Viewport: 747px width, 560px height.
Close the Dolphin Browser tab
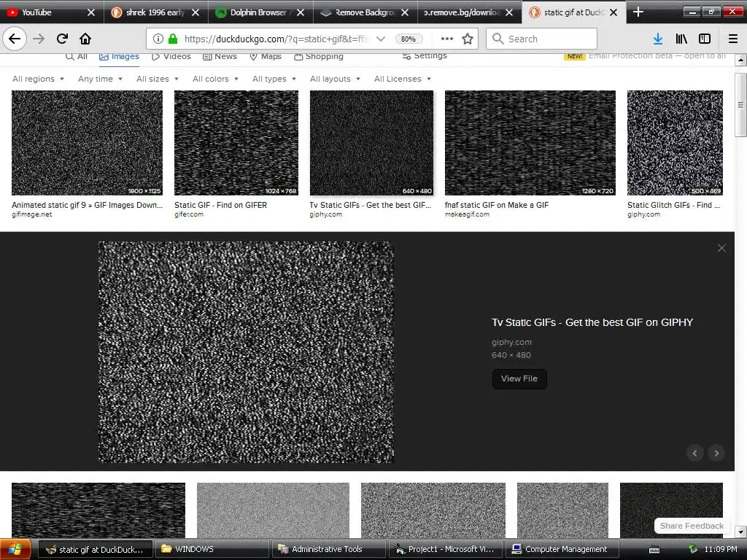pos(300,12)
